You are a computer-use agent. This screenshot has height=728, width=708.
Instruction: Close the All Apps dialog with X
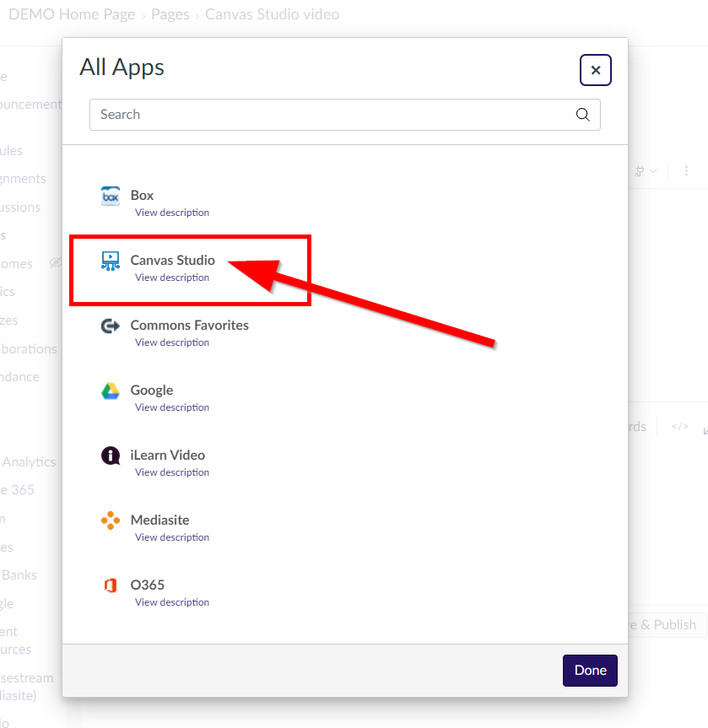[x=596, y=70]
